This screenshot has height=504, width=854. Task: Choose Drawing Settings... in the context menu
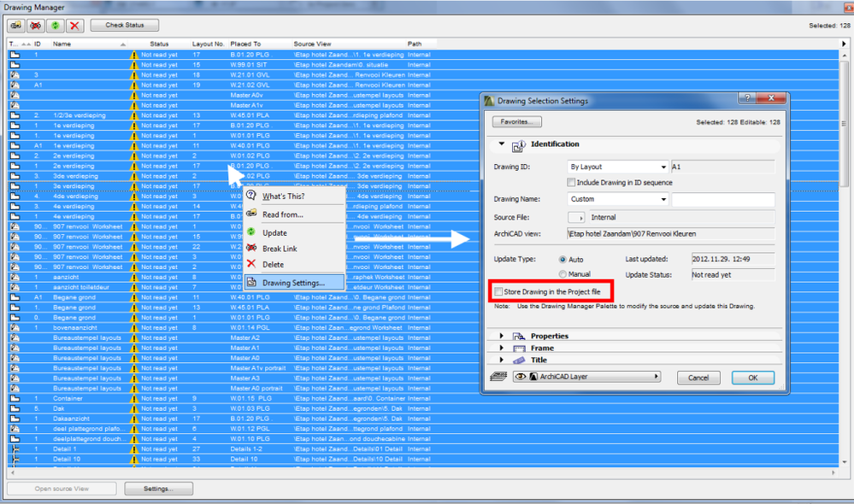(293, 283)
